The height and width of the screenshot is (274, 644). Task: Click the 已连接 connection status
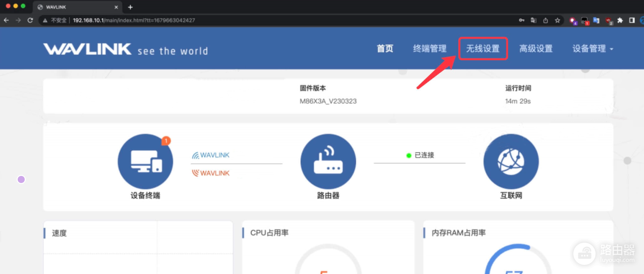(x=420, y=155)
